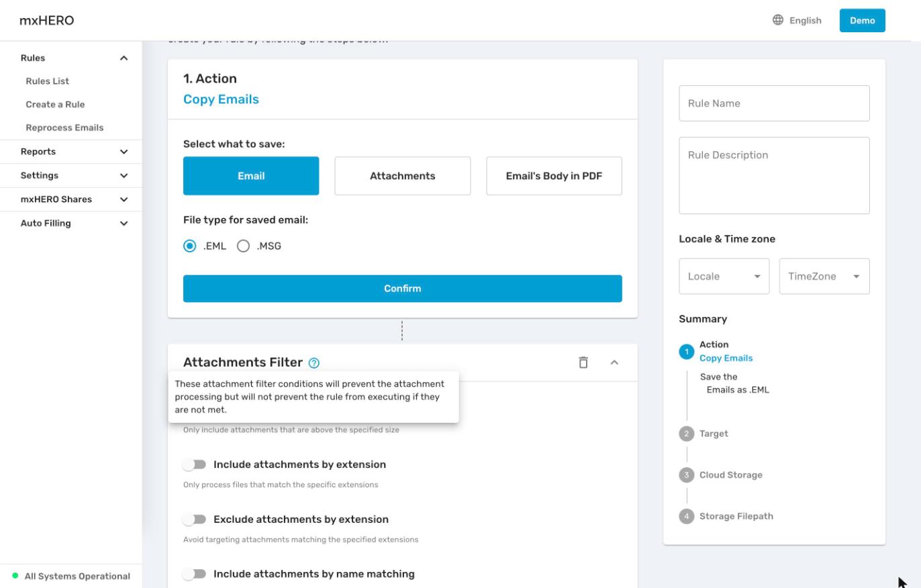The height and width of the screenshot is (588, 921).
Task: Click the globe language icon
Action: [778, 20]
